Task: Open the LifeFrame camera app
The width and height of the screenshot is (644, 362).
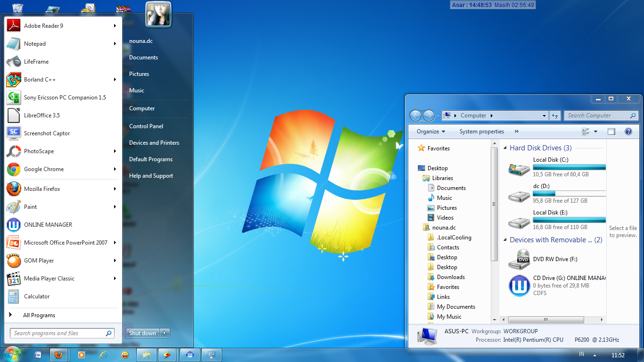Action: (63, 62)
